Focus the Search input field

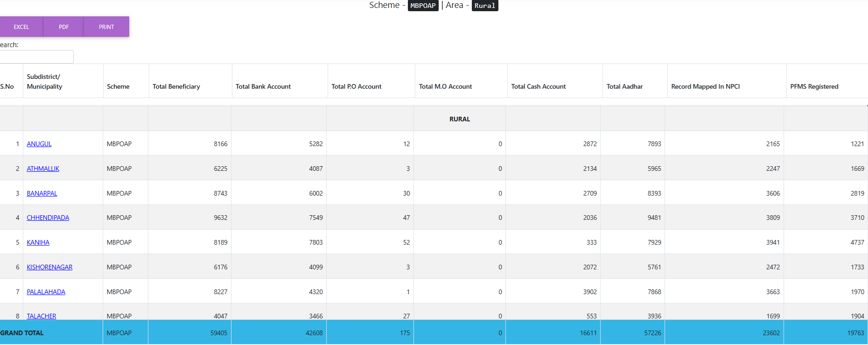36,56
